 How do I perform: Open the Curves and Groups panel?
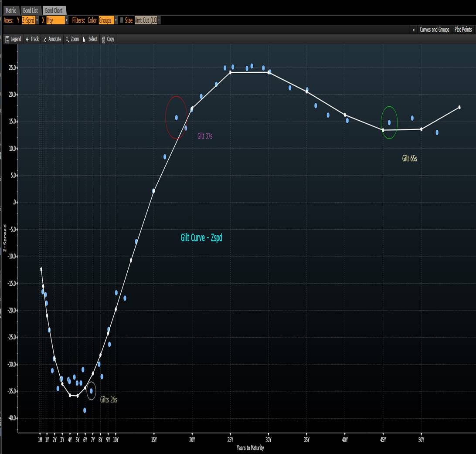[x=434, y=30]
